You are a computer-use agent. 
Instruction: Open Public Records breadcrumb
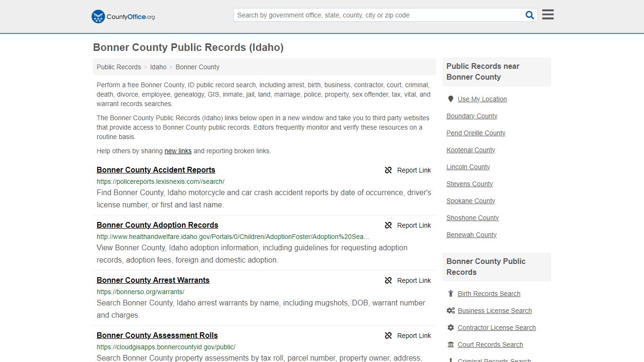(x=119, y=67)
